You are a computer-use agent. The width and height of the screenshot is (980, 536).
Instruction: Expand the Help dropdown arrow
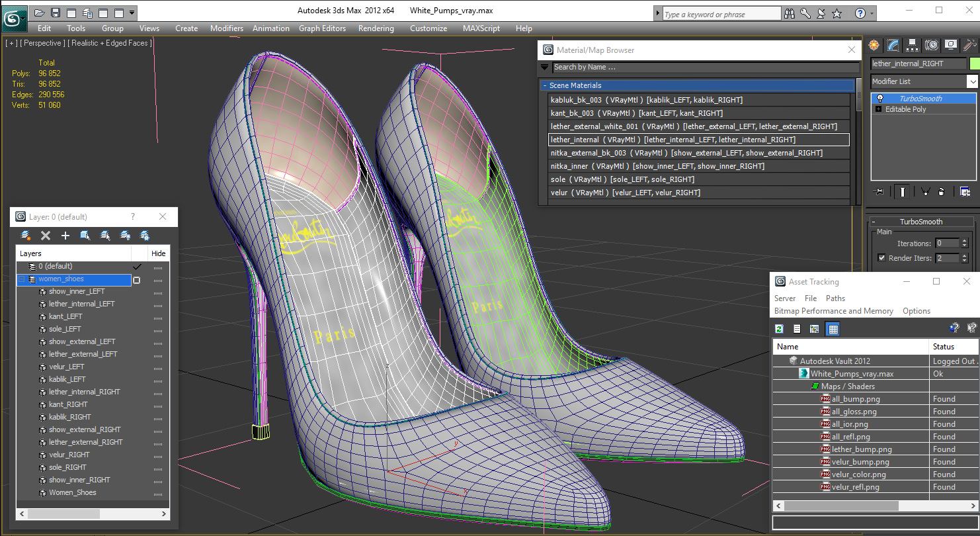tap(872, 13)
